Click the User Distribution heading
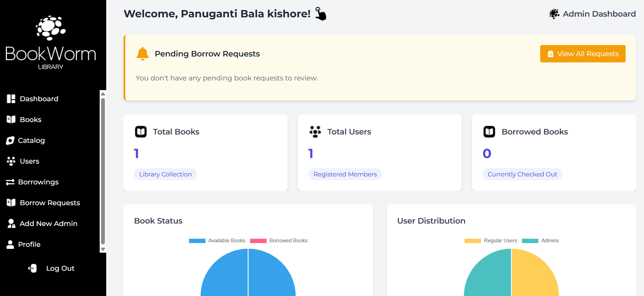The image size is (644, 296). point(431,221)
